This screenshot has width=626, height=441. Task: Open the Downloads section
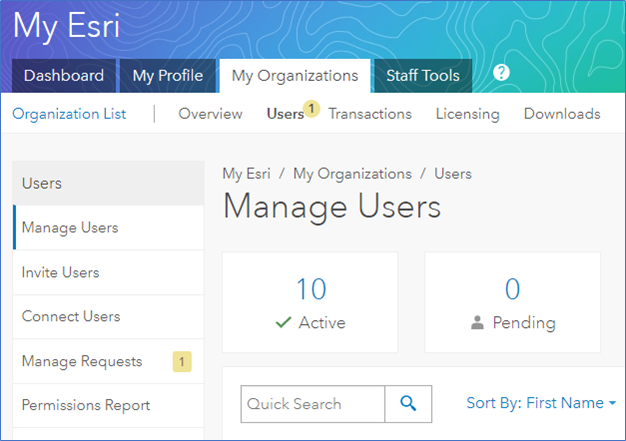coord(562,114)
